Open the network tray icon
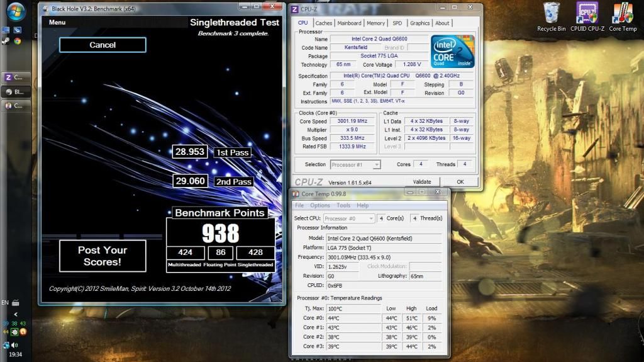644x362 pixels. (x=6, y=345)
